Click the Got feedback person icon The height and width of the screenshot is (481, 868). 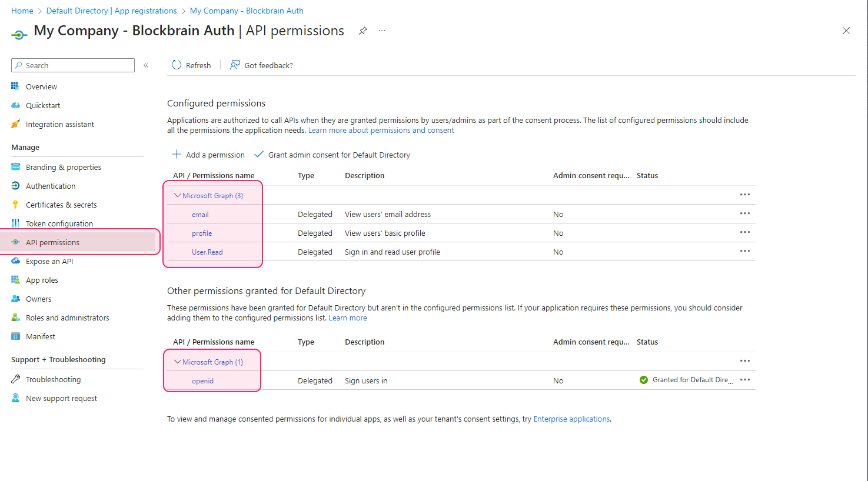click(x=235, y=65)
